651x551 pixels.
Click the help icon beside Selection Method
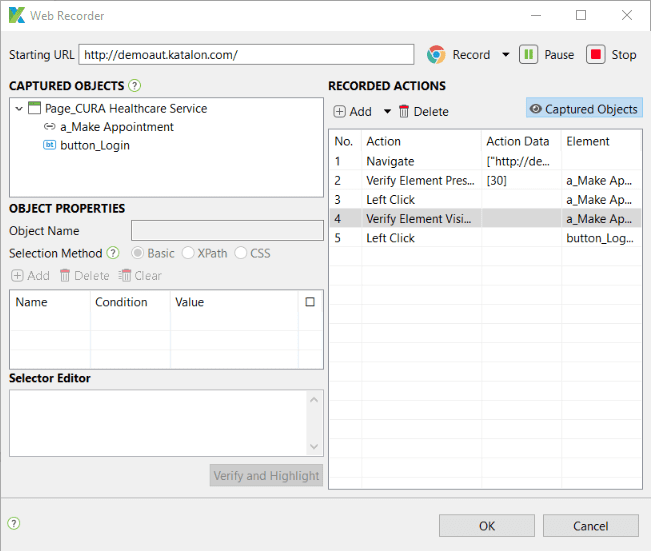point(113,253)
